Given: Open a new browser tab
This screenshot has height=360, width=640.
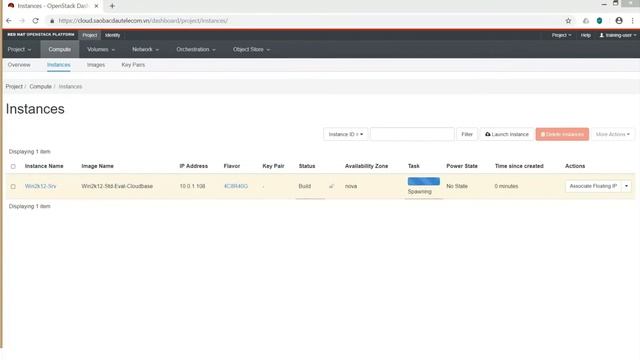Looking at the screenshot, I should point(112,6).
